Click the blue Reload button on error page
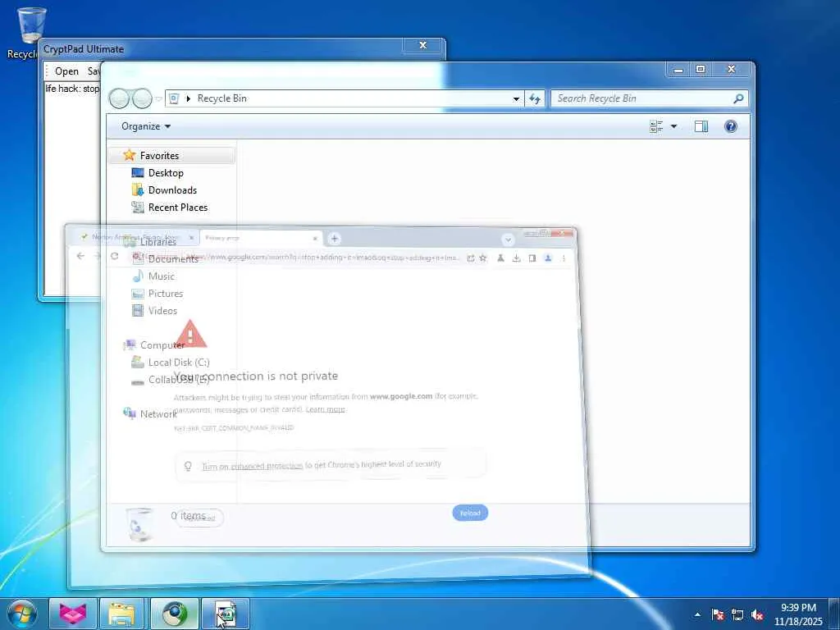Viewport: 840px width, 630px height. pos(470,513)
